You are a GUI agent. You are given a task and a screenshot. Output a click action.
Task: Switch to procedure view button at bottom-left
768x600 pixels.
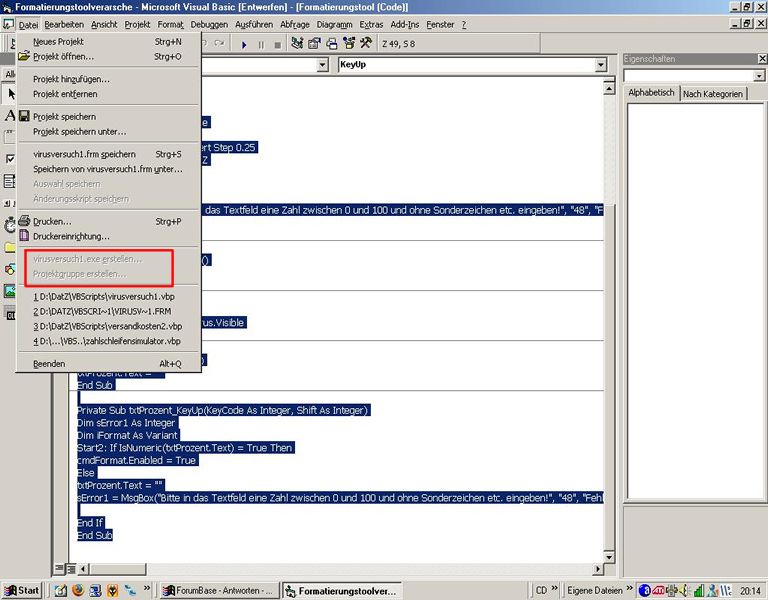pyautogui.click(x=59, y=569)
